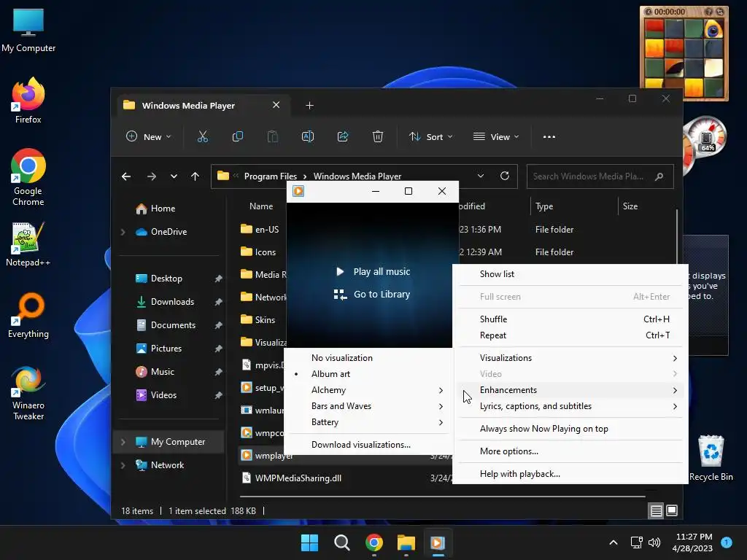Open the See more three-dots menu

pos(549,136)
